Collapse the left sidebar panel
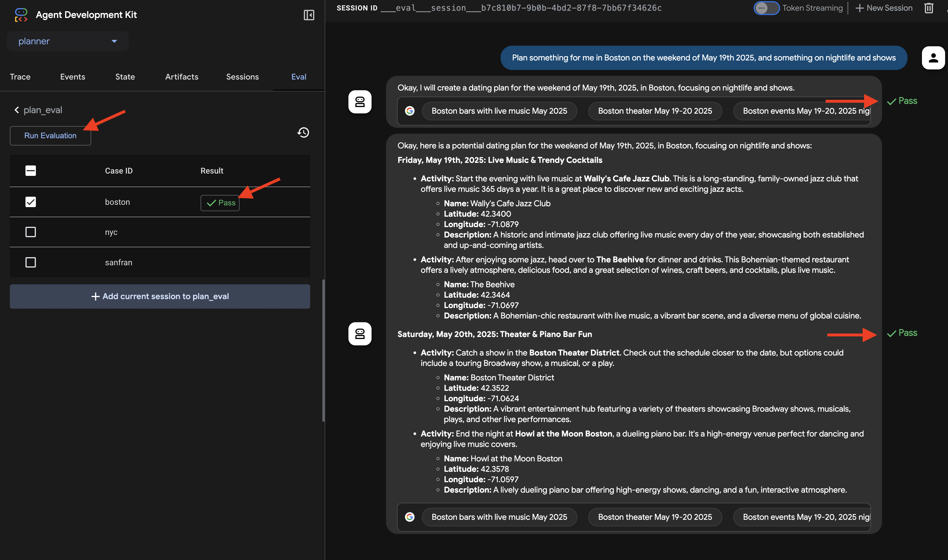 coord(309,15)
